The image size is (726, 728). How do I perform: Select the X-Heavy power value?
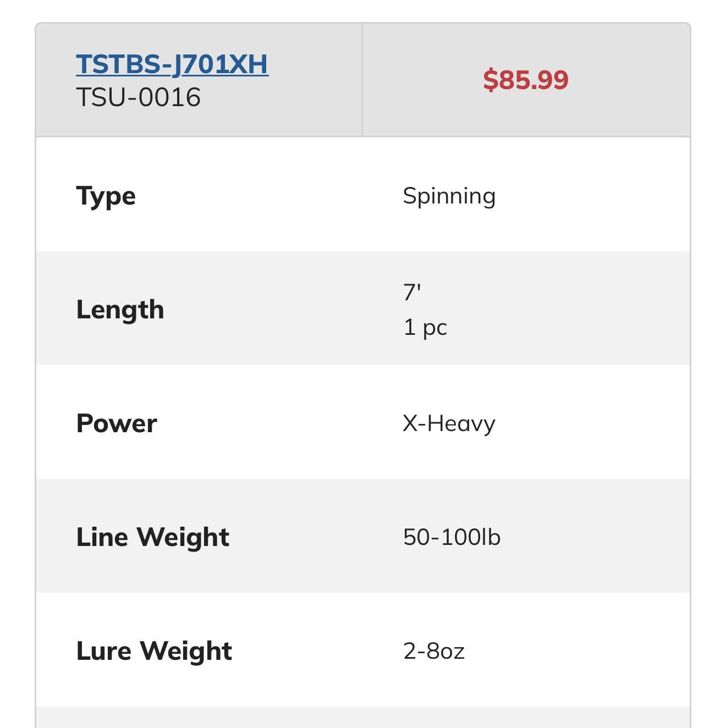pos(449,423)
